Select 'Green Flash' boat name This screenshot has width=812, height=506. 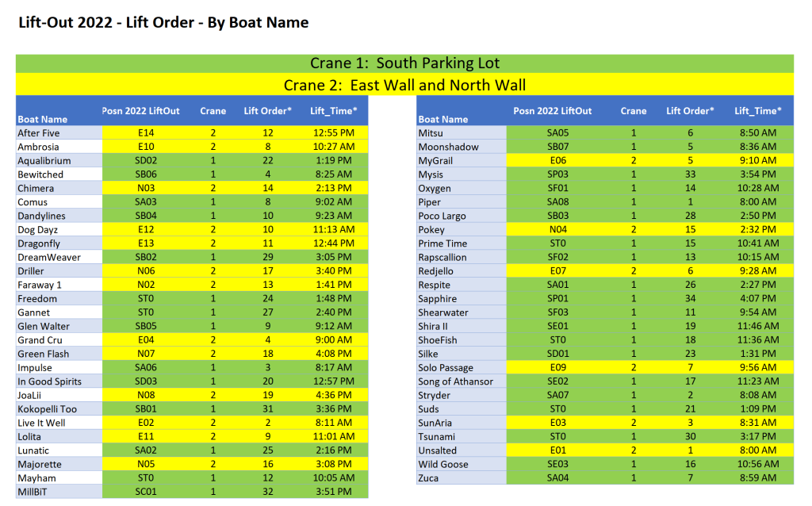tap(43, 355)
